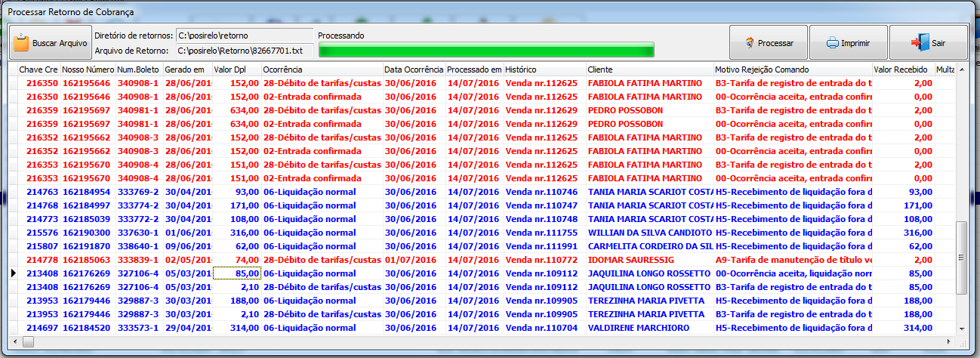Select Num.Boleto cell 338640-1
Screen dimensions: 980x358
[x=139, y=246]
